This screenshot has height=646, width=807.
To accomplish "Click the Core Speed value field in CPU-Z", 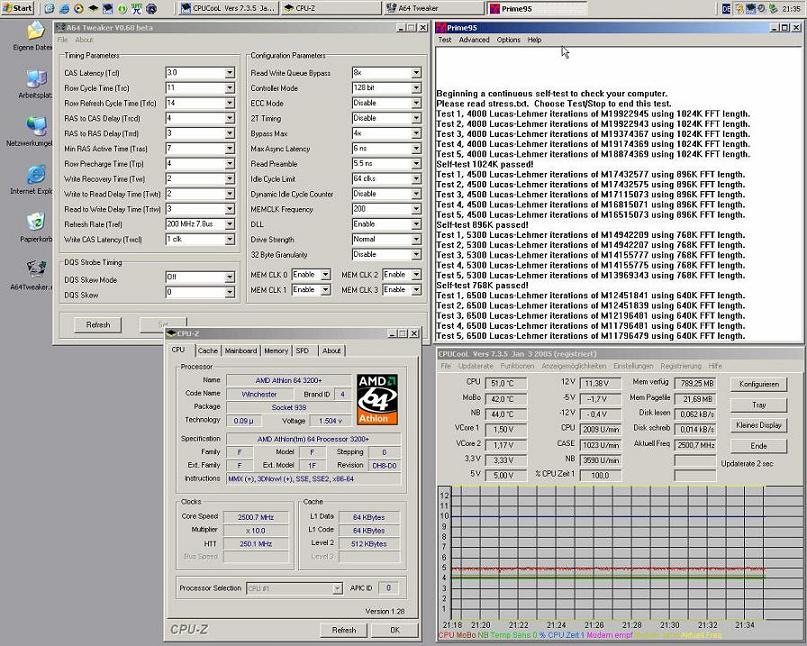I will (x=256, y=517).
